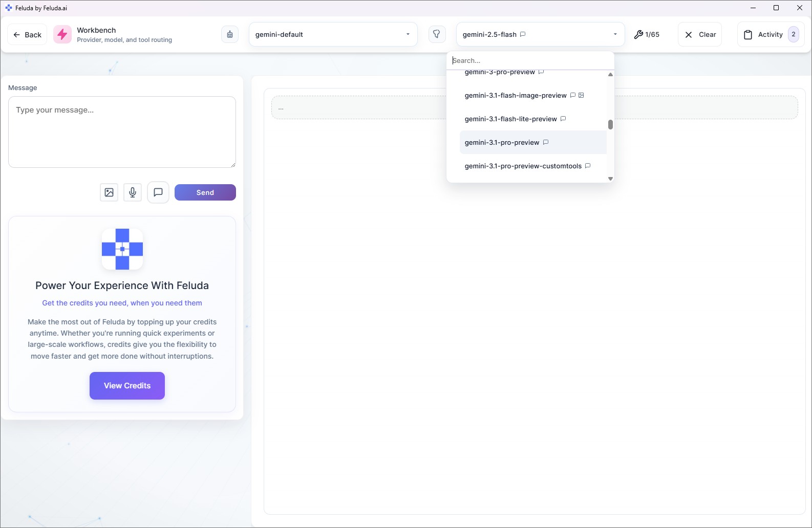The width and height of the screenshot is (812, 528).
Task: Click the robot agent icon
Action: tap(230, 34)
